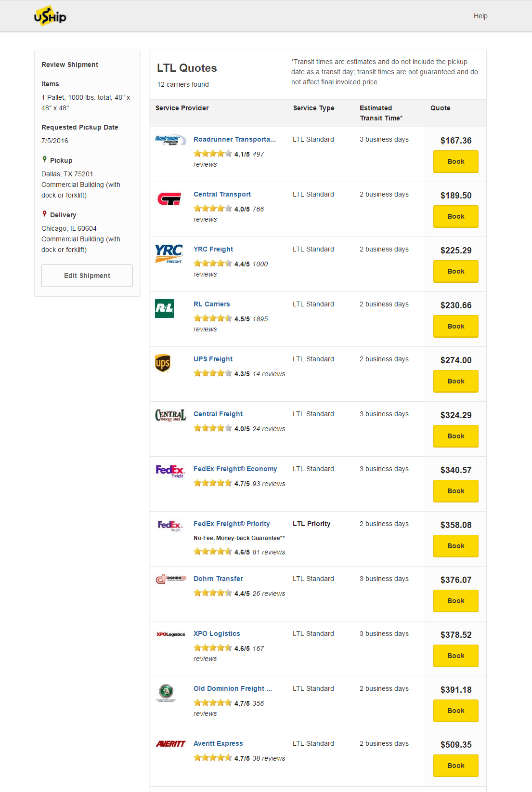Click the Roadrunner Transportation carrier logo

170,140
